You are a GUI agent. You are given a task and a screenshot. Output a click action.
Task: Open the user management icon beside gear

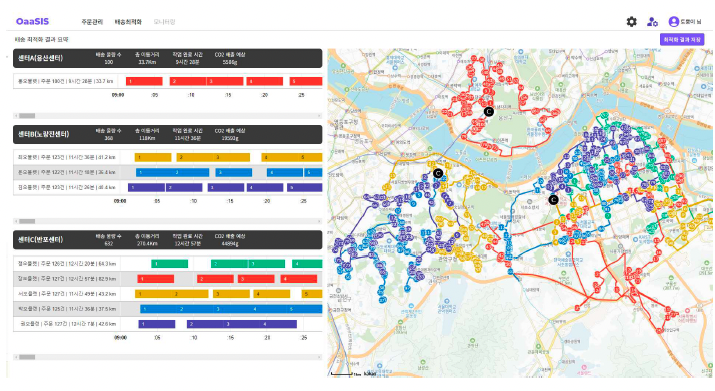tap(652, 21)
